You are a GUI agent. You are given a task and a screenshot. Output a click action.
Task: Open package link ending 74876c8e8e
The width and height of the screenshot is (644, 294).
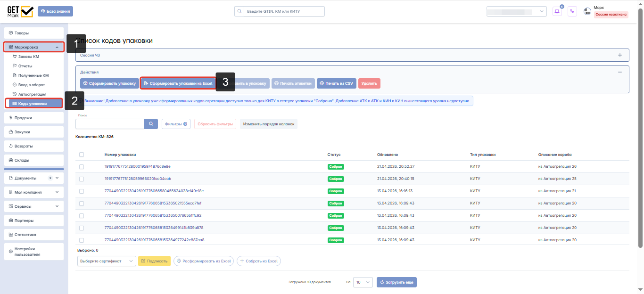138,166
